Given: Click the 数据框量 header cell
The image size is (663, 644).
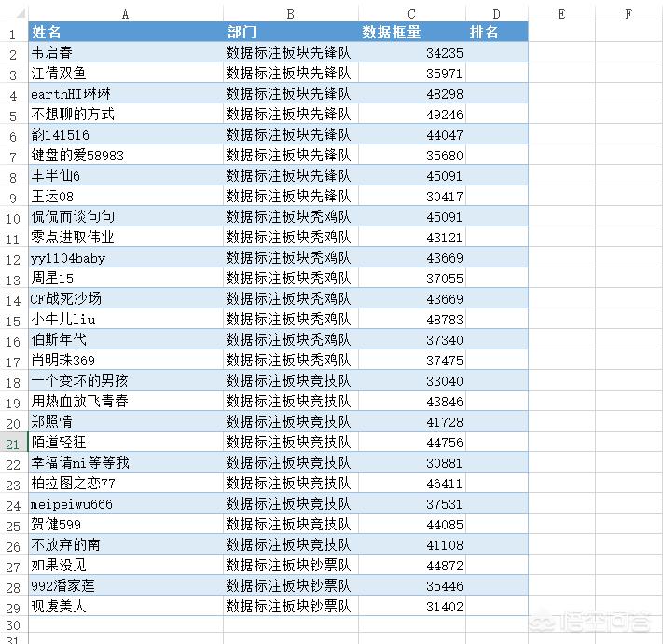Looking at the screenshot, I should [412, 32].
